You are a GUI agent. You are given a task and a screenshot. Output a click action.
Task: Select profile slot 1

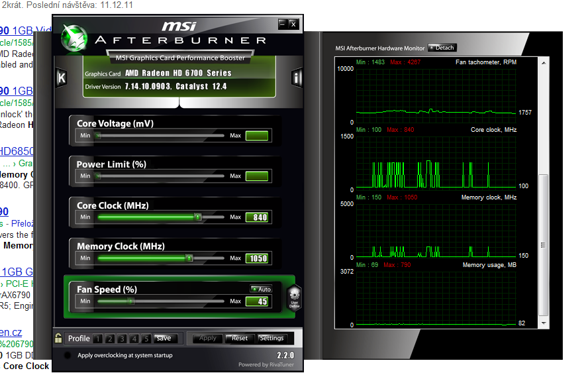point(98,339)
